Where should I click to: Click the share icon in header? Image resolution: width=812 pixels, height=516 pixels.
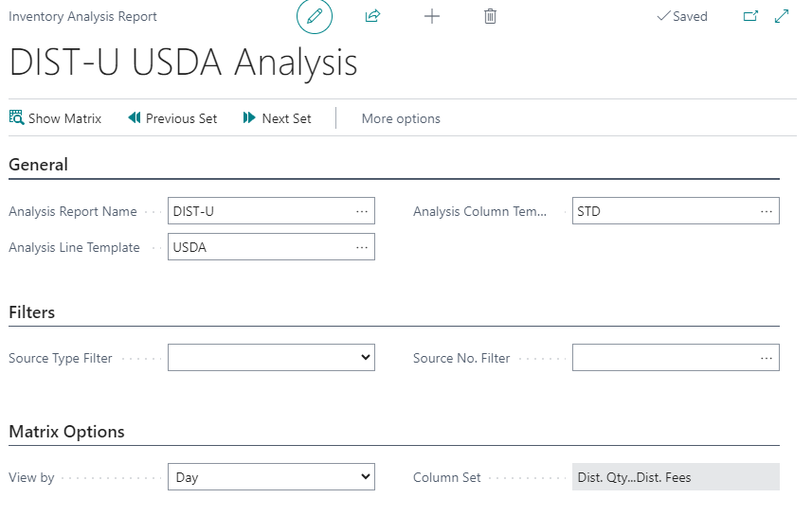(372, 17)
